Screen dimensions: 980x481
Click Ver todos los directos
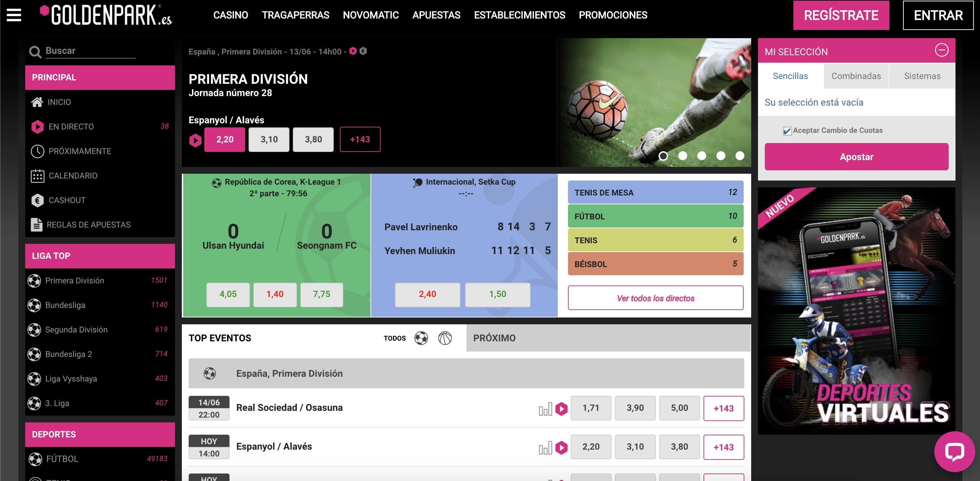coord(655,298)
